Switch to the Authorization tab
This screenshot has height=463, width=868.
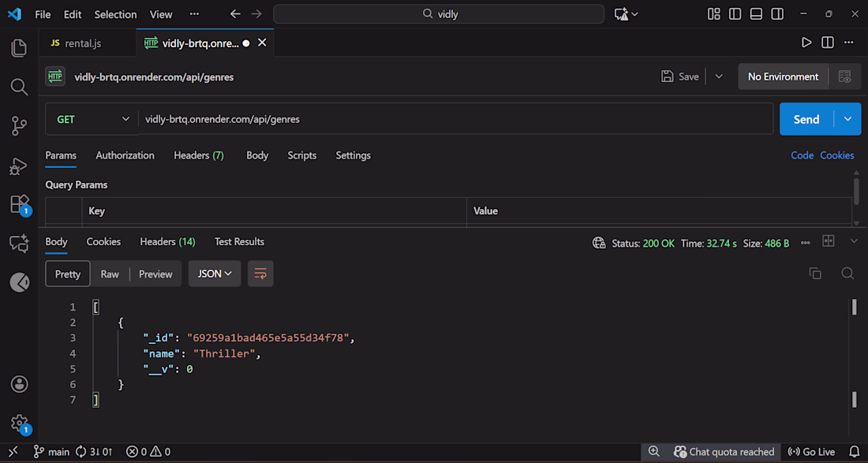(125, 155)
